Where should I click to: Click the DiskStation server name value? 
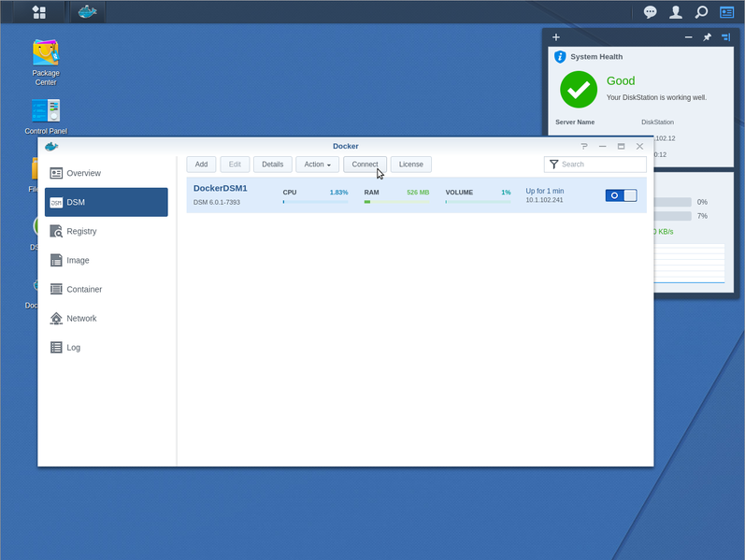tap(657, 122)
